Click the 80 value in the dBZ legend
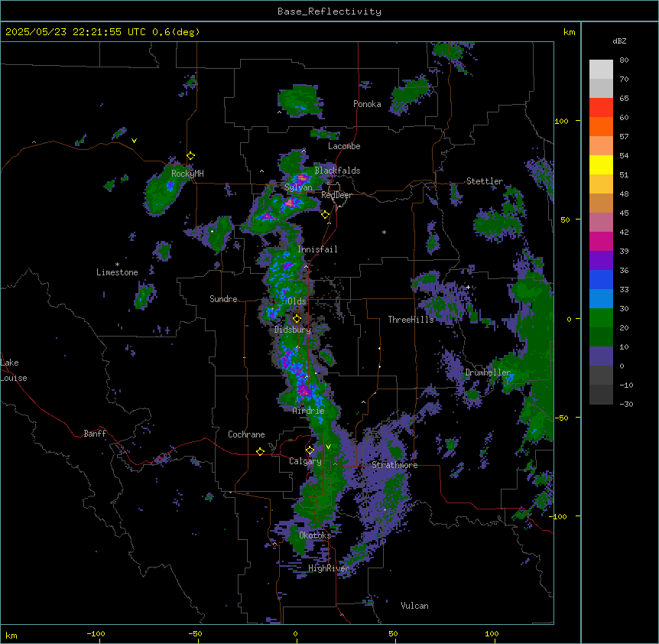Image resolution: width=659 pixels, height=644 pixels. coord(624,60)
